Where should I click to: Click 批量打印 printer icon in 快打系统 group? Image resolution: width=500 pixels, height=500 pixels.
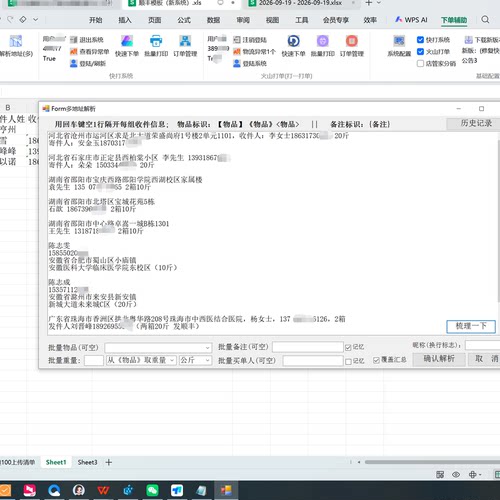pos(156,41)
